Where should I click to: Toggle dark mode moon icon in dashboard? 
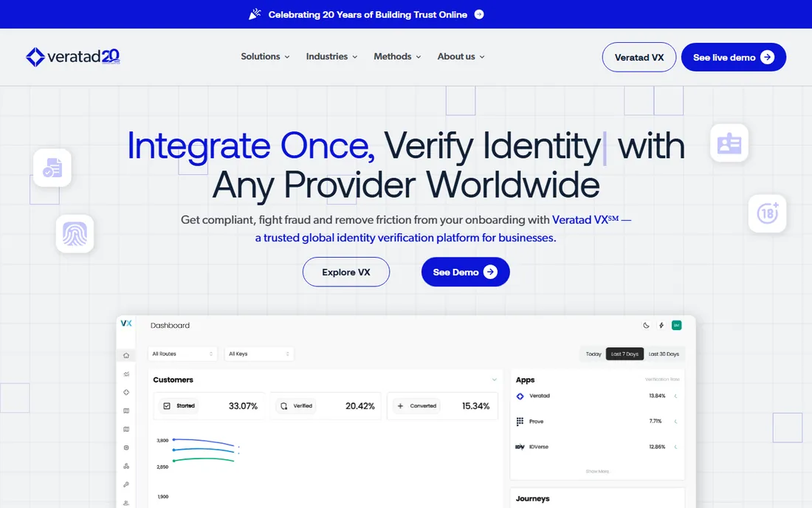pos(646,325)
